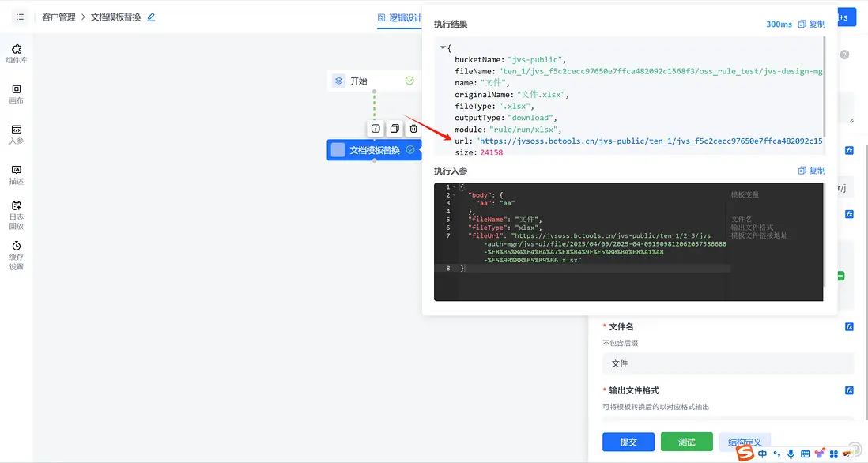Click the stack layers icon on 开始 node
Viewport: 868px width, 463px height.
[339, 81]
